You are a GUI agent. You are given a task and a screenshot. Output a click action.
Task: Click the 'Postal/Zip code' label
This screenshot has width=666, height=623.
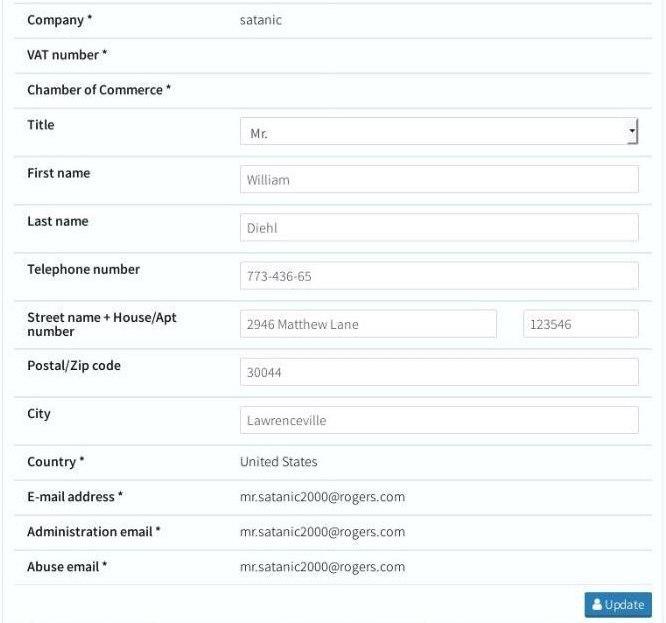[73, 366]
